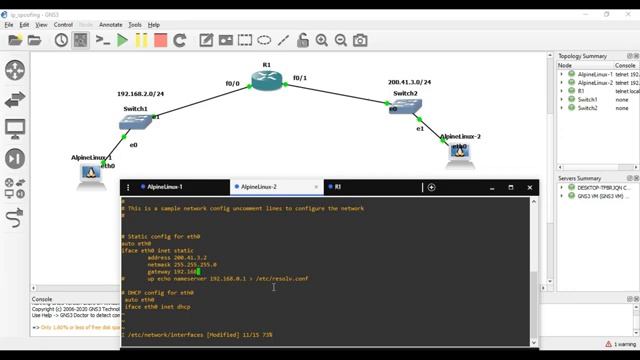The image size is (640, 360).
Task: Select the insert picture tool
Action: pos(225,40)
